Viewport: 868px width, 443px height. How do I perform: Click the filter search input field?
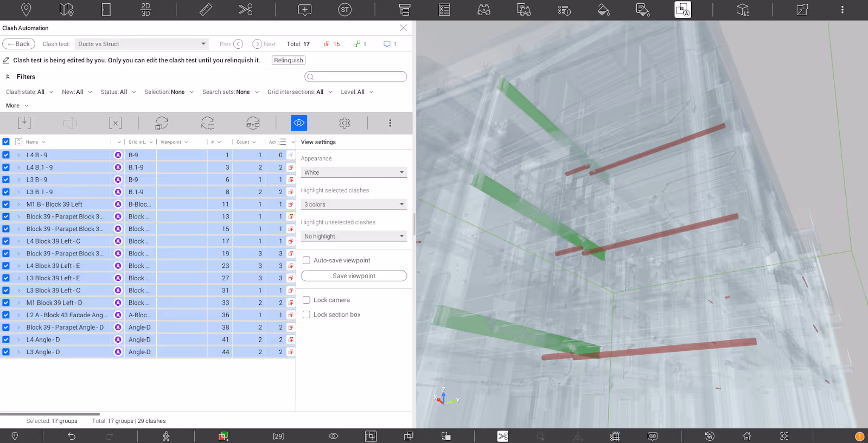(356, 76)
